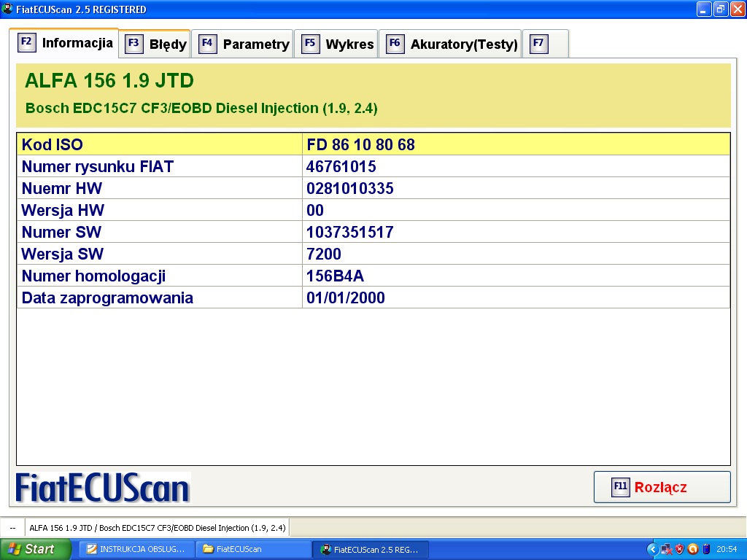Click hardware number 0281010335
This screenshot has height=560, width=747.
(350, 188)
